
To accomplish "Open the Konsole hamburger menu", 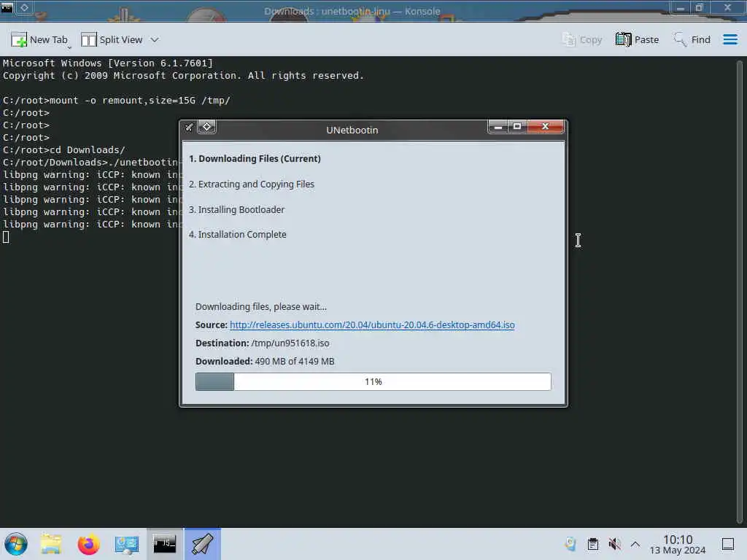I will [x=729, y=39].
